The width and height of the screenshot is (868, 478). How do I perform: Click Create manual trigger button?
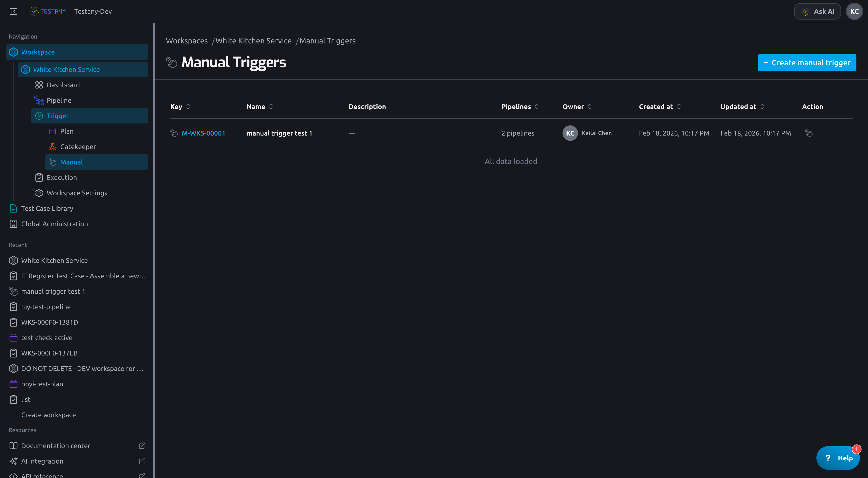click(807, 63)
